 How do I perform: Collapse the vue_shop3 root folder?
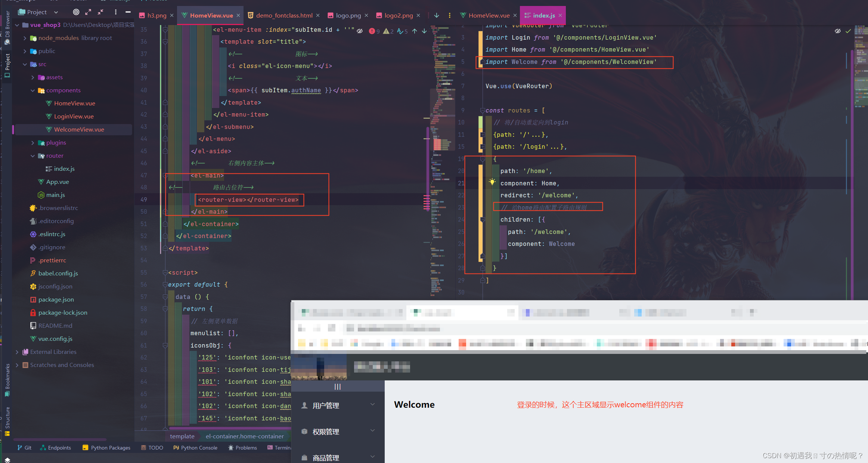17,25
